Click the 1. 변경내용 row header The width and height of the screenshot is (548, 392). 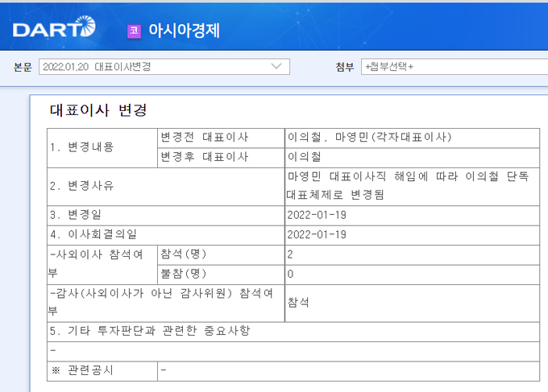click(x=81, y=147)
